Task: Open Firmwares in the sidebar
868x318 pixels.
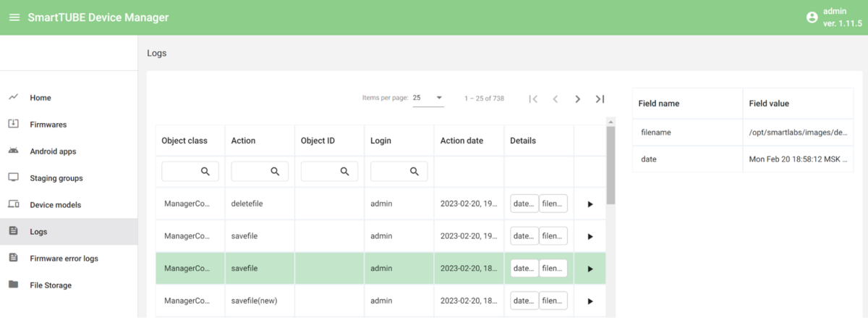Action: point(69,125)
